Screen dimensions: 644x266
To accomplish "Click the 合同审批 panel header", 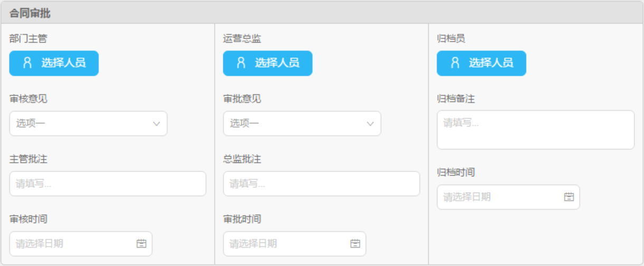I will 322,13.
